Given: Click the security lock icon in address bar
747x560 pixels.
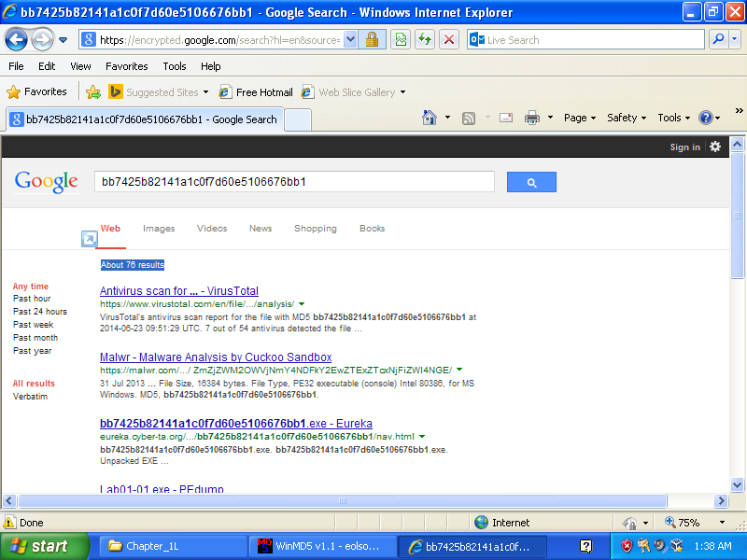Looking at the screenshot, I should point(372,40).
